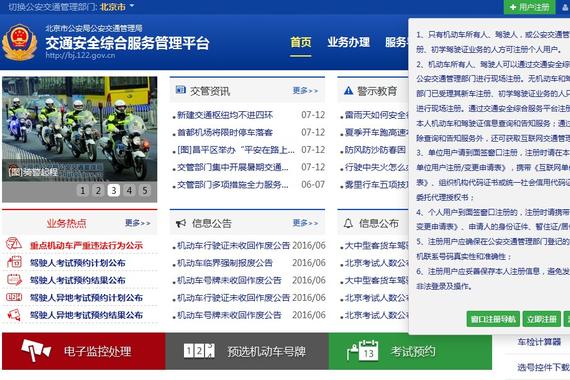Open 驾驶人考试预约结果公布 link

click(x=77, y=280)
